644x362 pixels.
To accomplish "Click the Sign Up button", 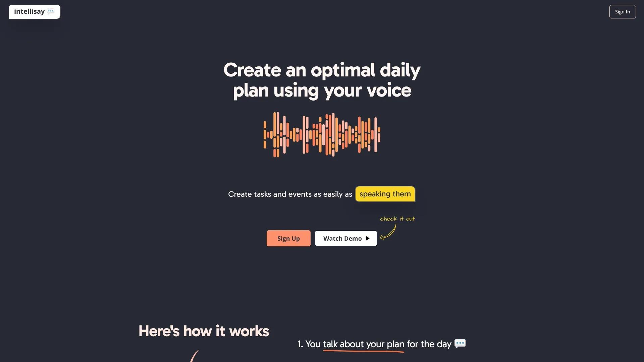I will pyautogui.click(x=288, y=238).
